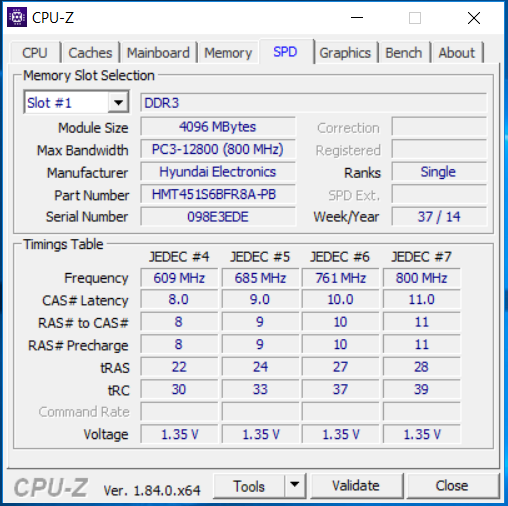The image size is (508, 506).
Task: Switch to the Bench tab
Action: (x=404, y=53)
